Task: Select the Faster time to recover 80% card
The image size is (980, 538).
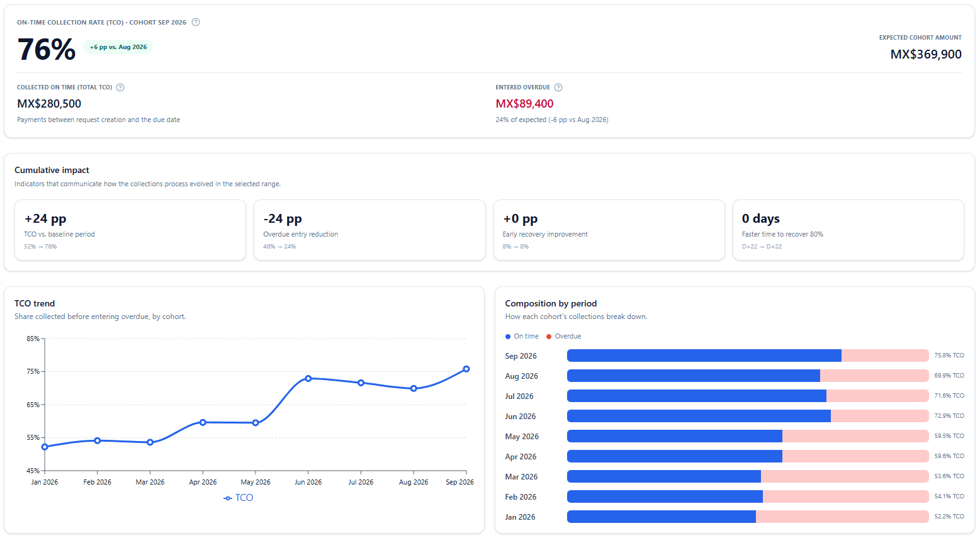Action: pyautogui.click(x=848, y=230)
